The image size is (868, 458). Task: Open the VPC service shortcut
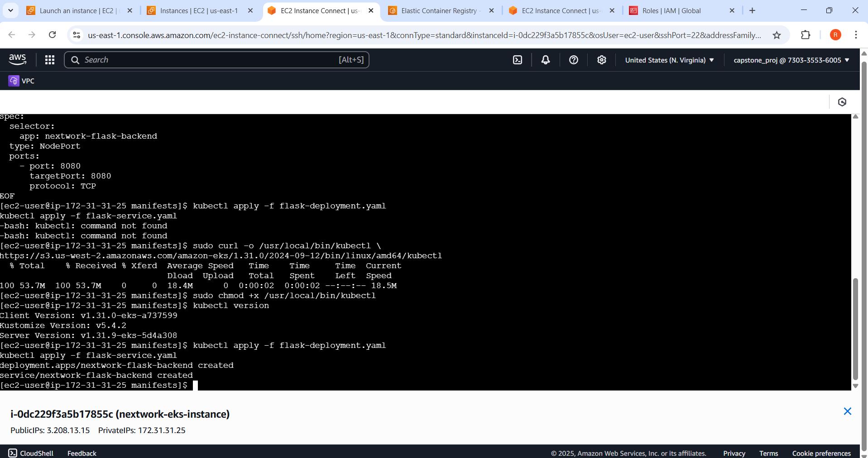pos(21,81)
